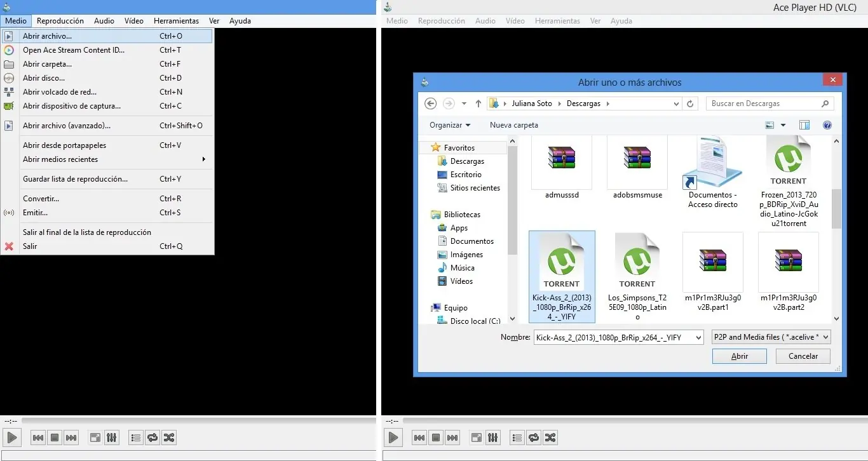Open the Ayuda menu beside the open Medio menu
The width and height of the screenshot is (868, 461).
coord(240,21)
